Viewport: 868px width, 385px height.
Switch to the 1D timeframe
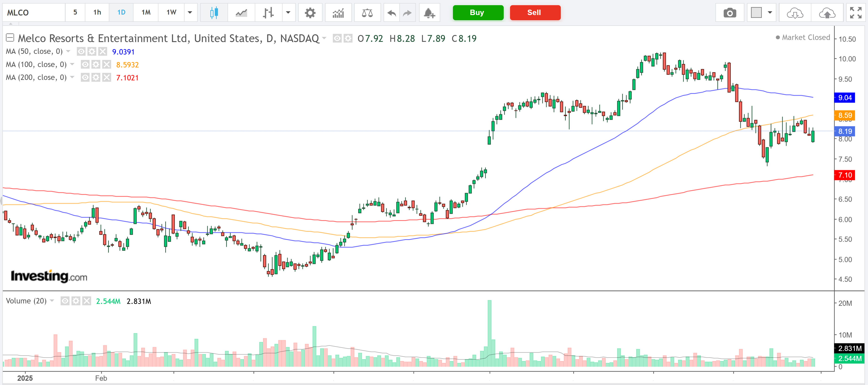pos(121,12)
